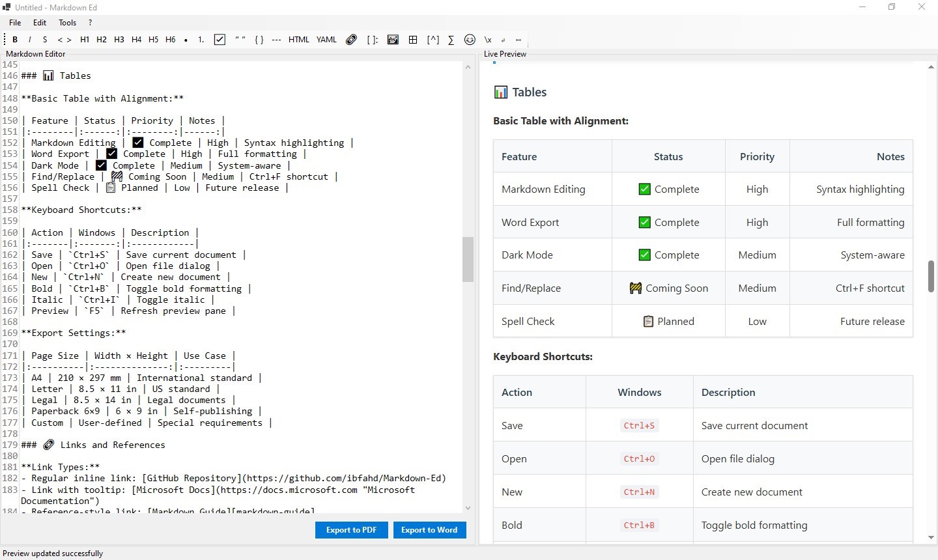Insert a horizontal rule with the --- button

[277, 40]
